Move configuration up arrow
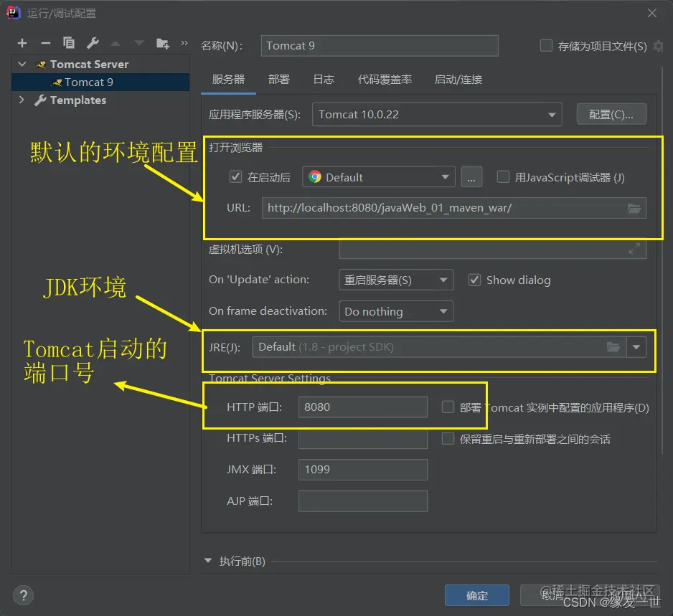673x616 pixels. (x=116, y=43)
